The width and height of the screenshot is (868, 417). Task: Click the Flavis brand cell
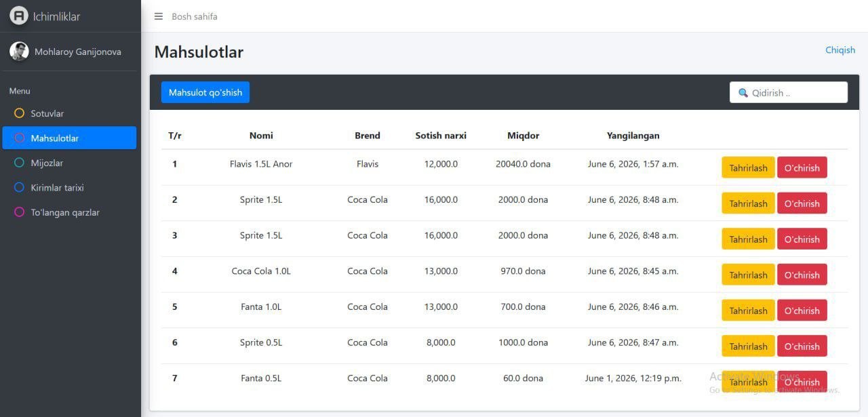368,164
